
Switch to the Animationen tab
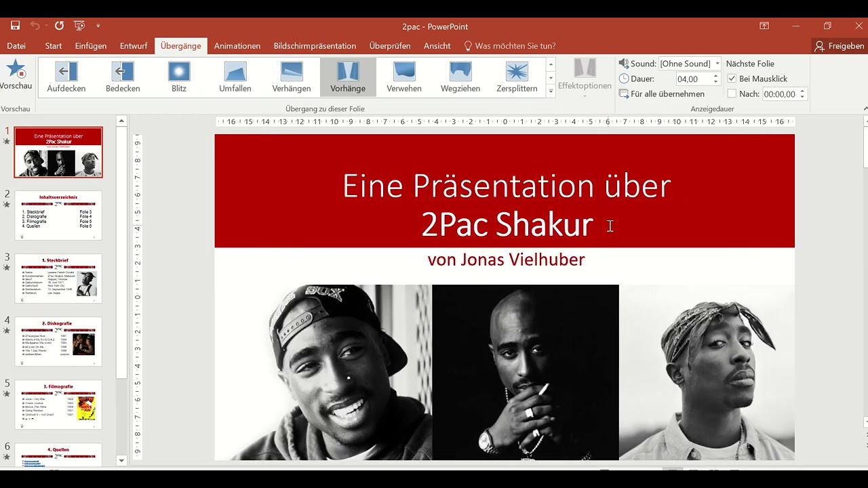237,46
